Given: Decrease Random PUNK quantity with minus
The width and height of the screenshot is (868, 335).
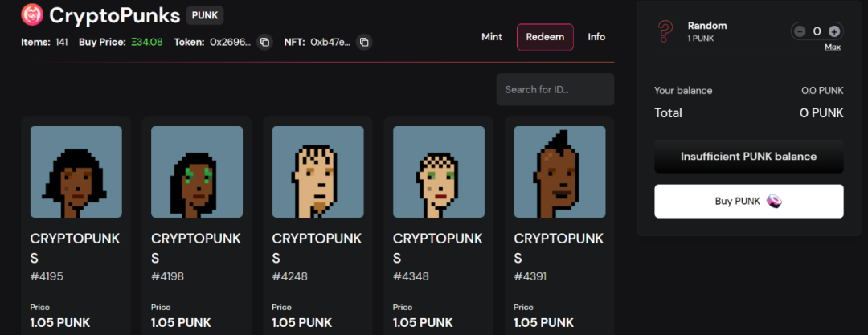Looking at the screenshot, I should pos(800,31).
